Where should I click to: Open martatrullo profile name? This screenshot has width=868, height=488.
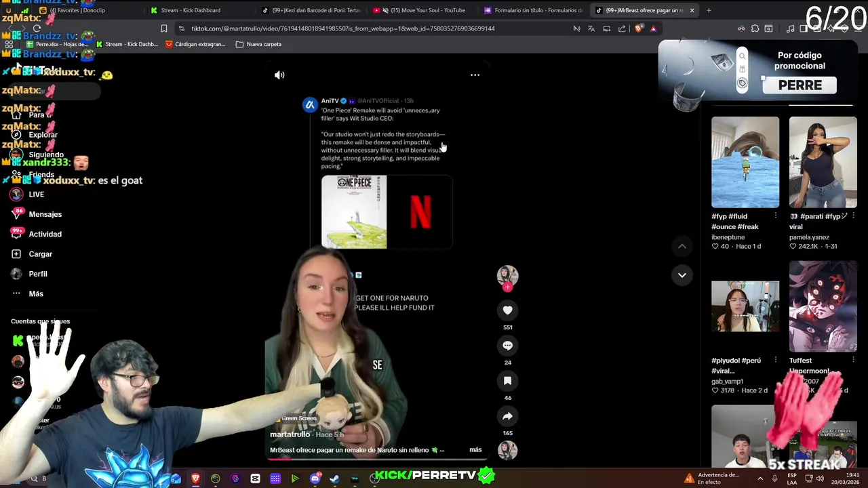tap(290, 434)
